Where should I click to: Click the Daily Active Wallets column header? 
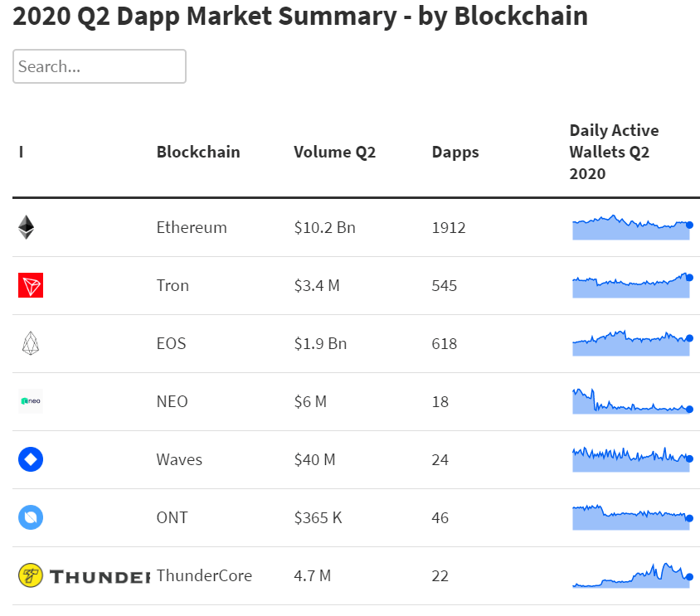(x=614, y=152)
